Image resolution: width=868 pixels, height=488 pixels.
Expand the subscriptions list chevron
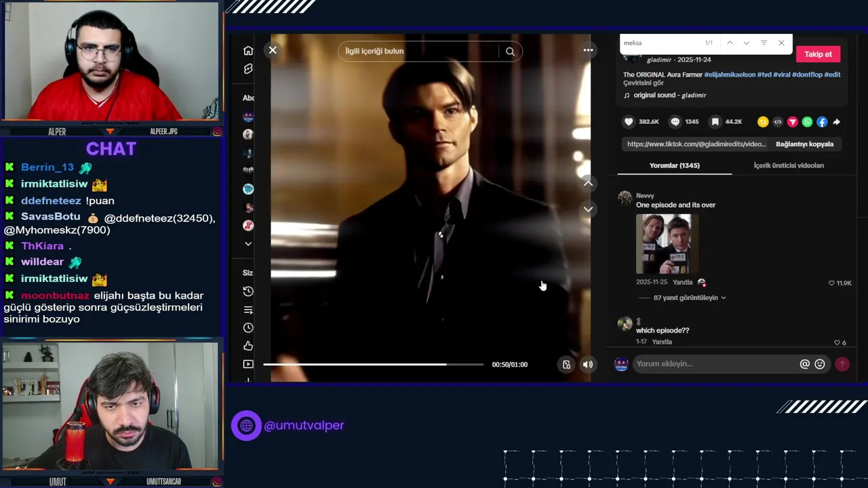click(x=248, y=244)
